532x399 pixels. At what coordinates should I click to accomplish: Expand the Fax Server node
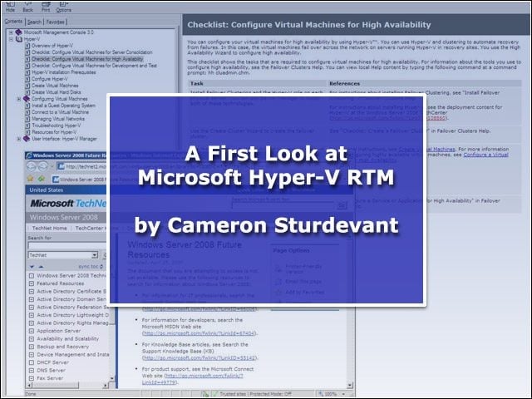pos(32,378)
